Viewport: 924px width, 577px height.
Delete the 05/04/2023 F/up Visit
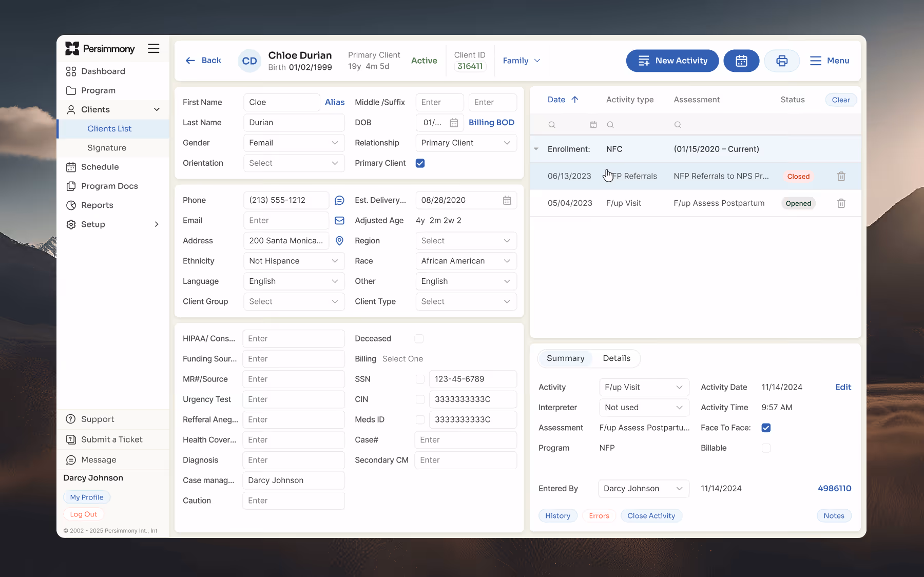(x=841, y=203)
